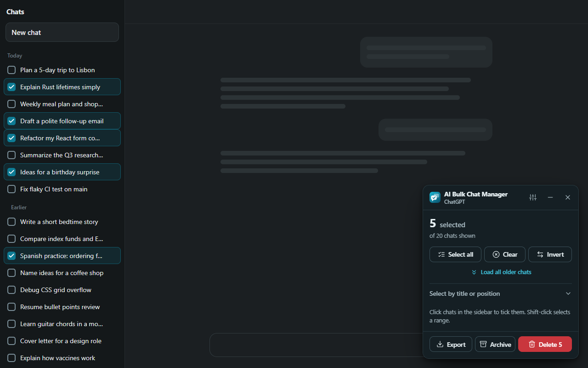Open the chat titled Draft a polite follow-up email
Viewport: 588px width, 368px height.
pyautogui.click(x=62, y=121)
